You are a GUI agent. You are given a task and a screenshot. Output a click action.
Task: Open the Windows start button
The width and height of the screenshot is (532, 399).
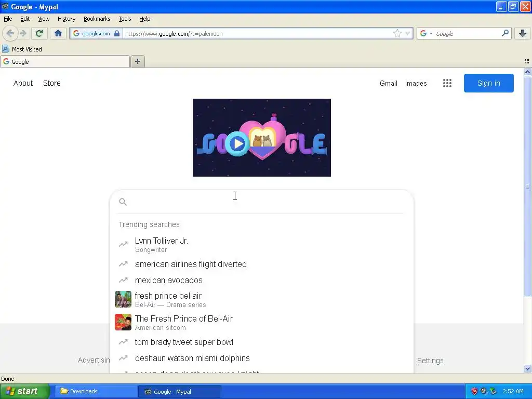pyautogui.click(x=25, y=391)
